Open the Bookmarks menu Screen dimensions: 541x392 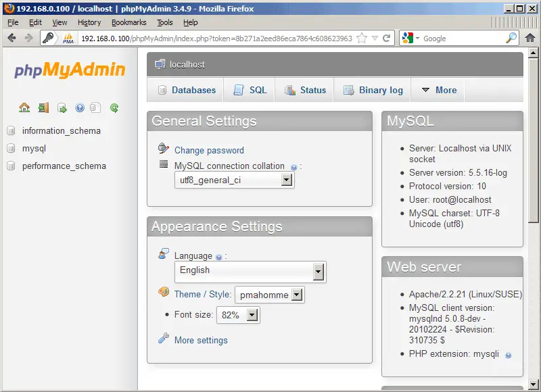click(x=128, y=22)
